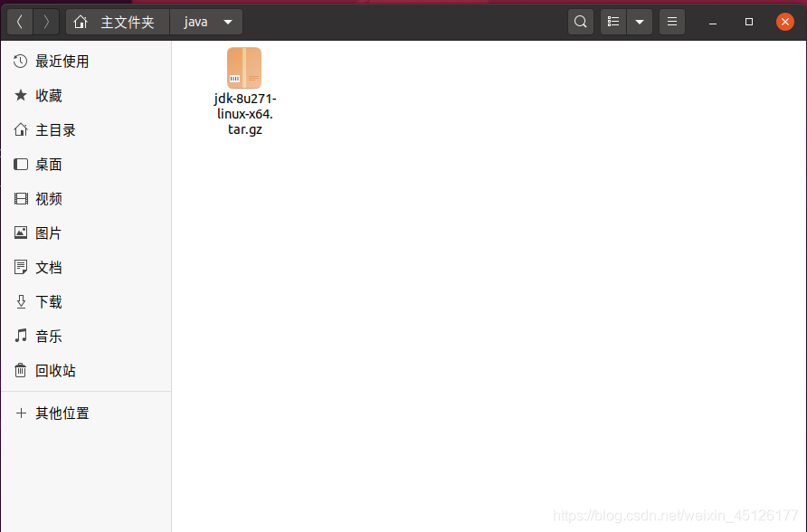Go back with the left arrow button
The image size is (807, 532).
pyautogui.click(x=20, y=22)
